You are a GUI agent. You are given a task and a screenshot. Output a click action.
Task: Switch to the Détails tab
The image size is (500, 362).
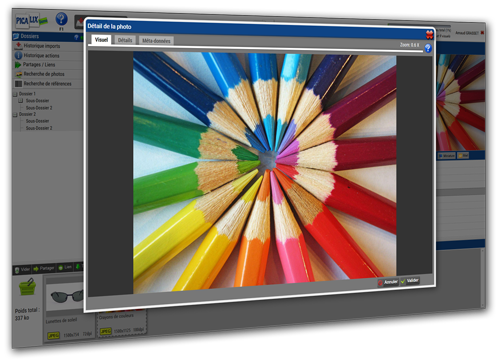(x=125, y=40)
